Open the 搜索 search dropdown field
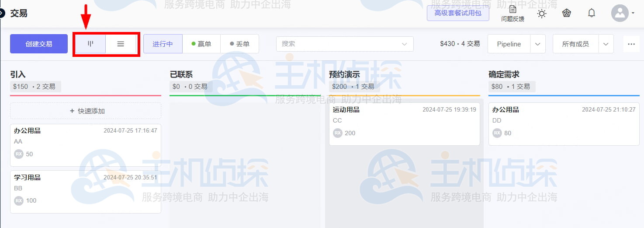Viewport: 644px width, 228px height. [x=345, y=44]
